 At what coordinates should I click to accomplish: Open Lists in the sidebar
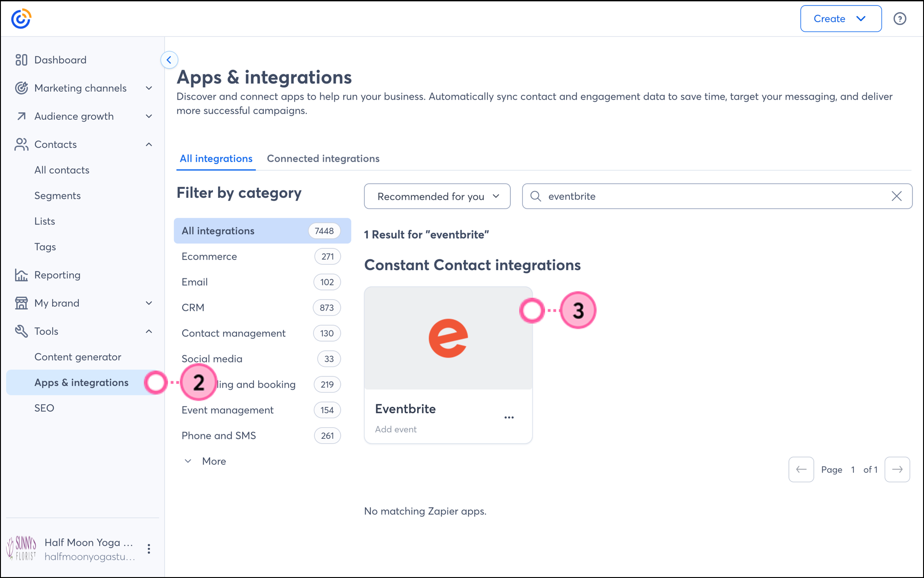45,221
